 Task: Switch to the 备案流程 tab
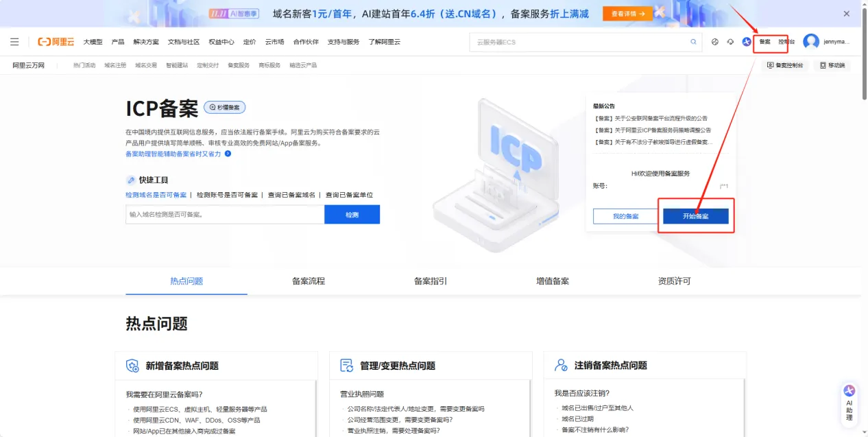click(x=309, y=281)
